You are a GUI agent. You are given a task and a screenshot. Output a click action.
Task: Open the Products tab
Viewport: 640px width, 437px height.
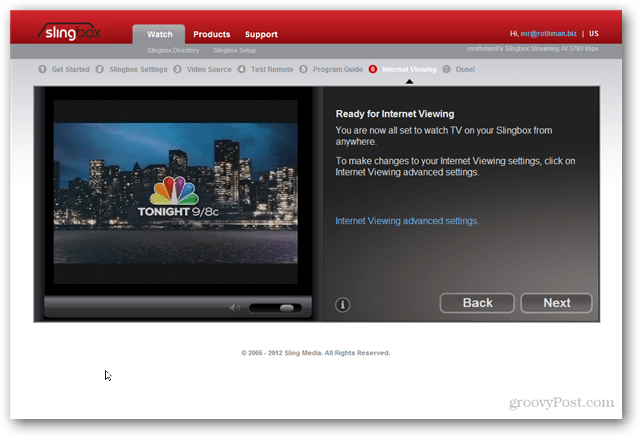(x=211, y=34)
